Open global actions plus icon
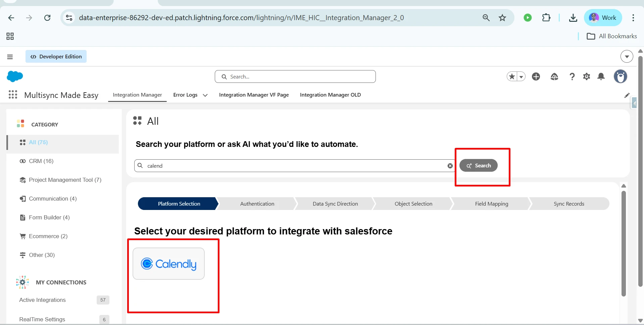644x325 pixels. point(536,76)
